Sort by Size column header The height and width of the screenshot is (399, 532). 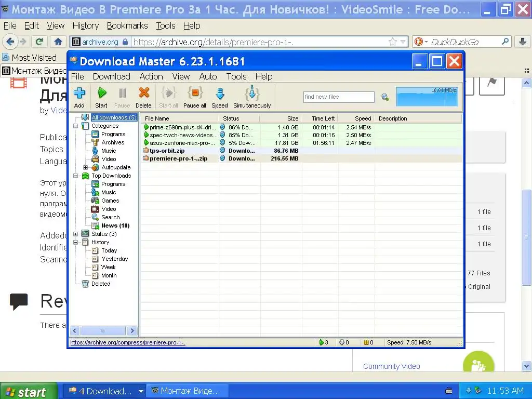tap(281, 118)
